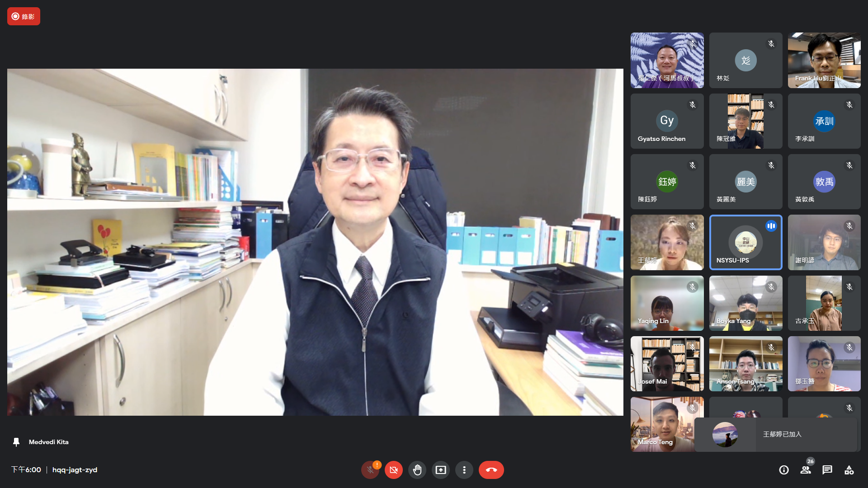Open the activities panel
The width and height of the screenshot is (868, 488).
(x=849, y=470)
